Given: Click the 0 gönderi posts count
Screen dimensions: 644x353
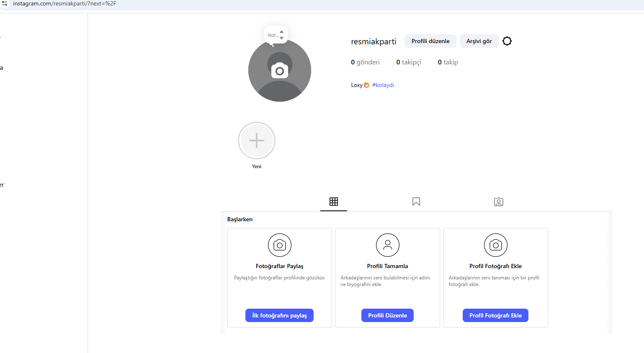Looking at the screenshot, I should click(365, 62).
